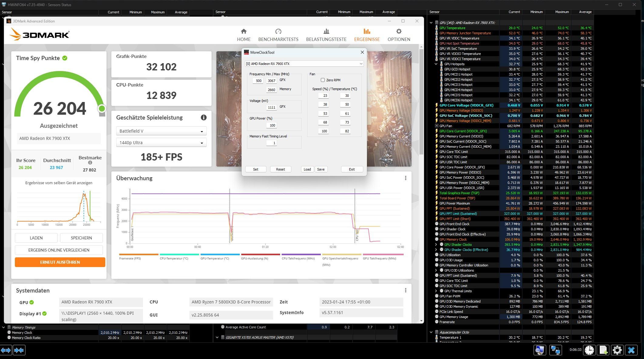Viewport: 644px width, 359px height.
Task: Open the AMD Radeon RX 7900 XTX device dropdown
Action: (304, 64)
